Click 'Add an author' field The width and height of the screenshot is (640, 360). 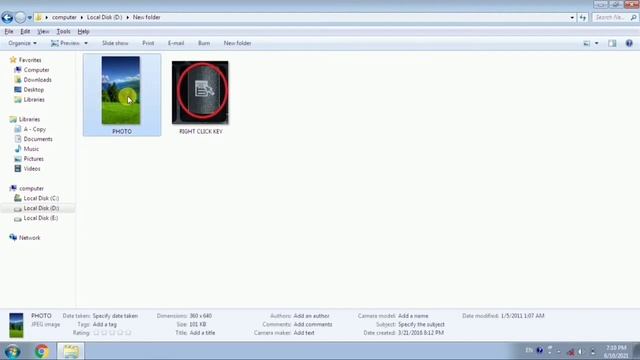tap(311, 316)
